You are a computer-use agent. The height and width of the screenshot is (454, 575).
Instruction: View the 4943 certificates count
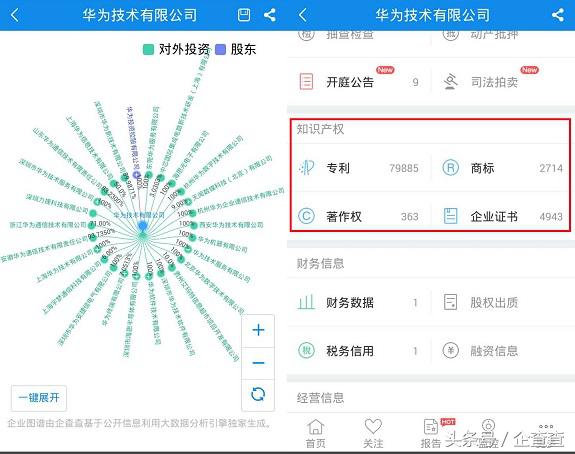point(551,217)
